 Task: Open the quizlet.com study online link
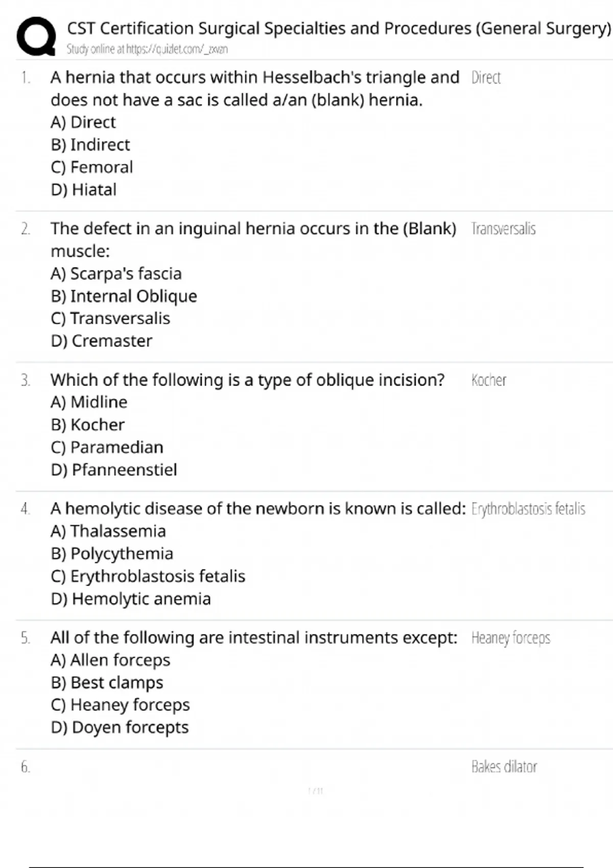[x=147, y=49]
